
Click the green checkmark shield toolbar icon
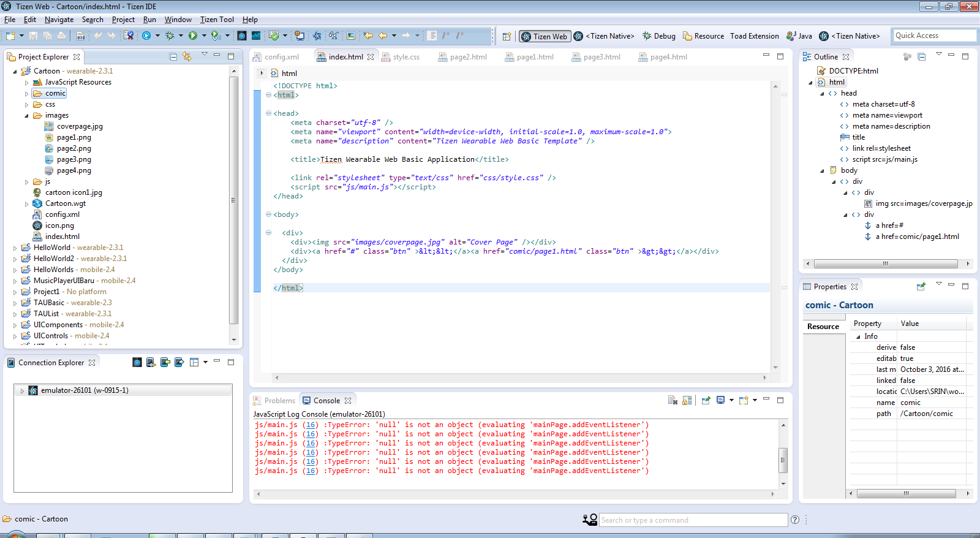tap(274, 36)
